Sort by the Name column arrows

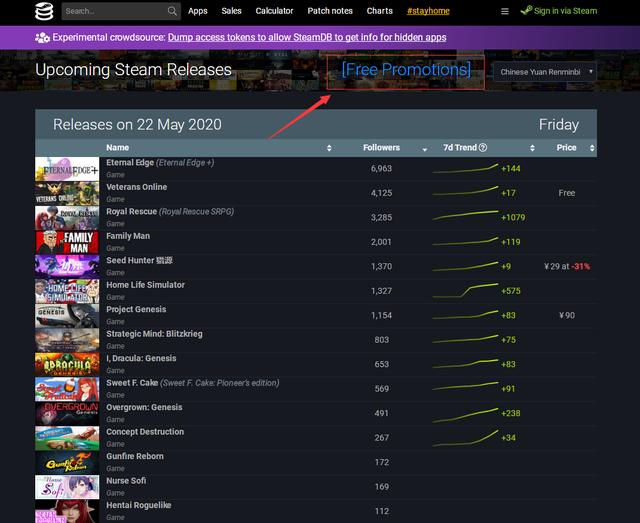pyautogui.click(x=329, y=148)
